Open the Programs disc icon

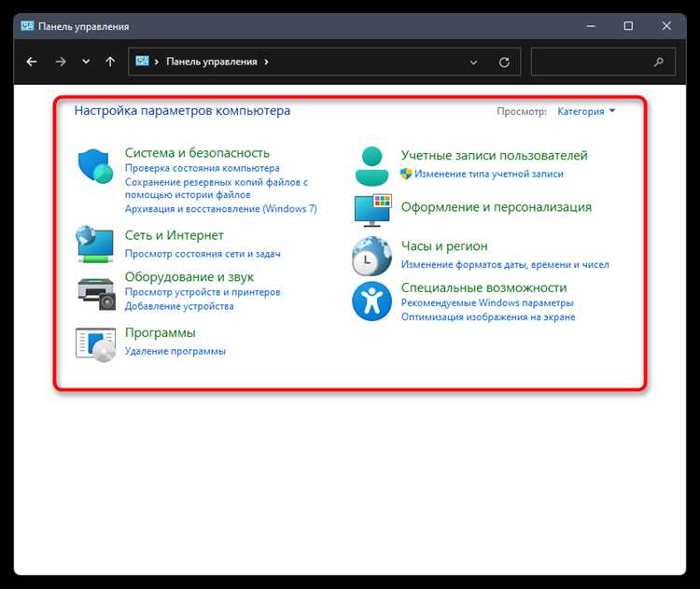click(x=95, y=344)
